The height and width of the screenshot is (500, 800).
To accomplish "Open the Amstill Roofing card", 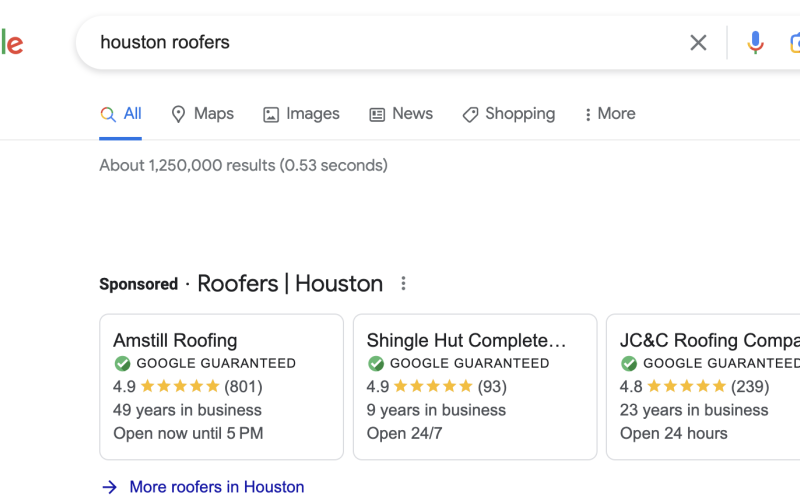I will pos(221,387).
